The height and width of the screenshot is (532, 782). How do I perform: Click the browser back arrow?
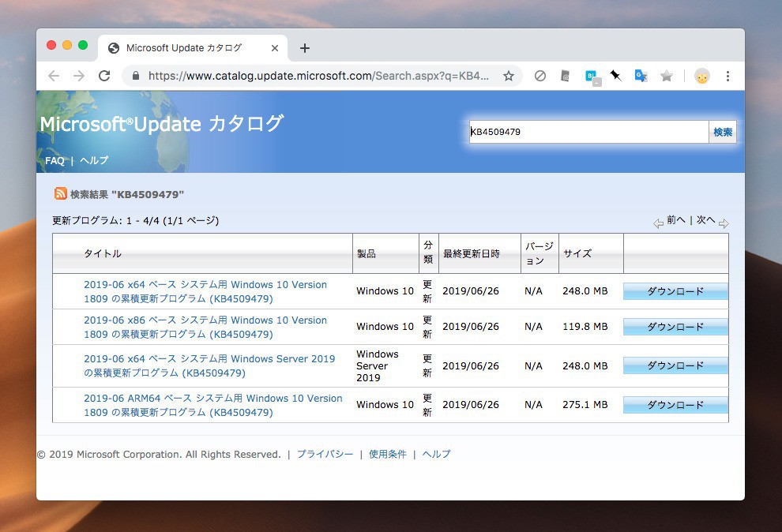(54, 76)
